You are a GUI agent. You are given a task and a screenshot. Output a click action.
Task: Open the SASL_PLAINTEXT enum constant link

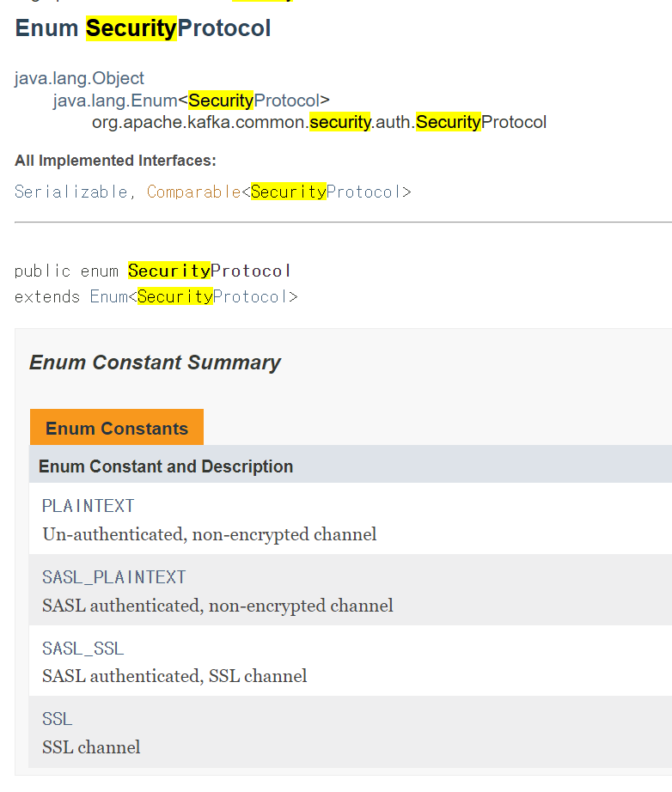[x=114, y=577]
